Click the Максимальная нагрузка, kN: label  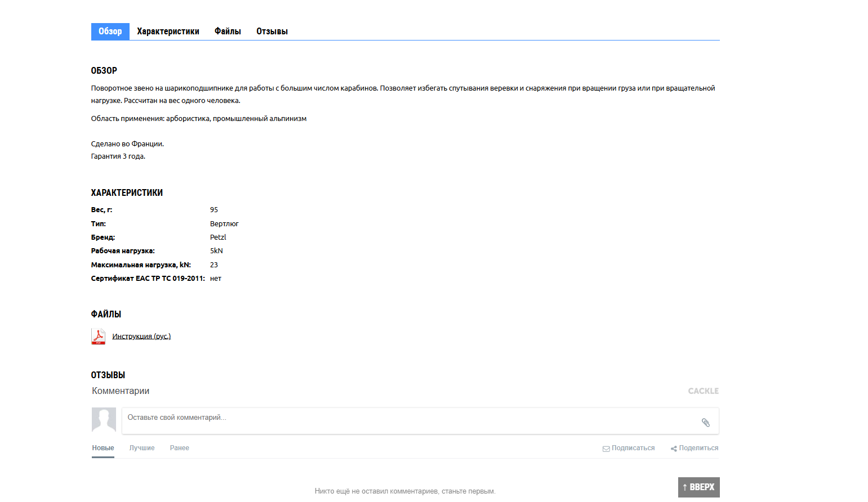point(141,265)
